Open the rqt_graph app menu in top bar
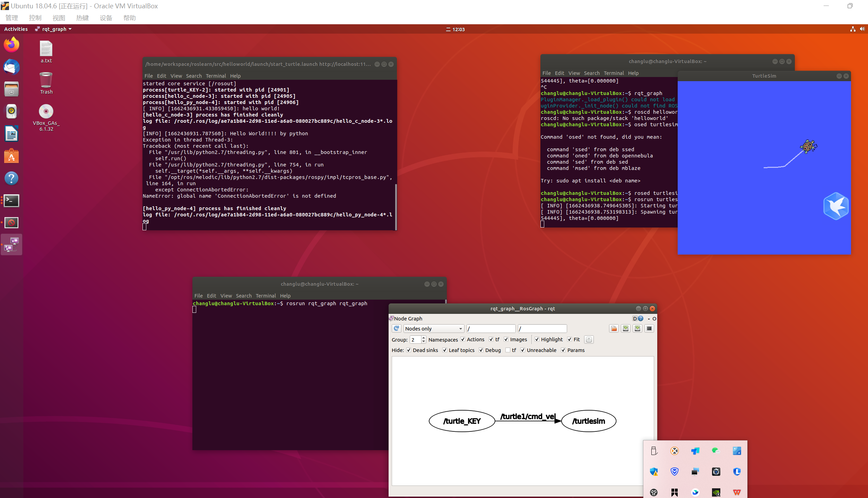Viewport: 868px width, 498px height. click(x=53, y=29)
